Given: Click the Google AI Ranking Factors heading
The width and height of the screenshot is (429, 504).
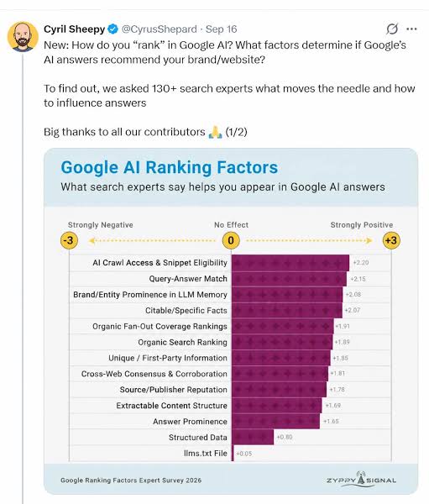Looking at the screenshot, I should tap(170, 167).
